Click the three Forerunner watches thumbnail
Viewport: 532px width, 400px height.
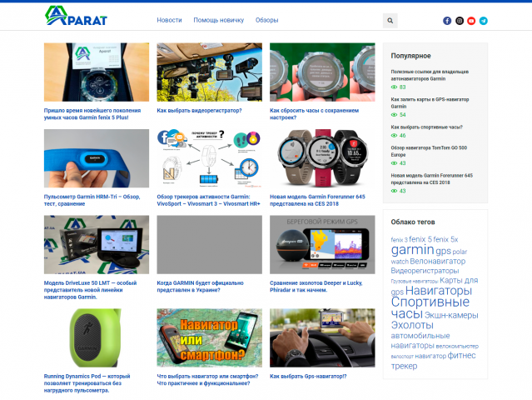point(322,158)
